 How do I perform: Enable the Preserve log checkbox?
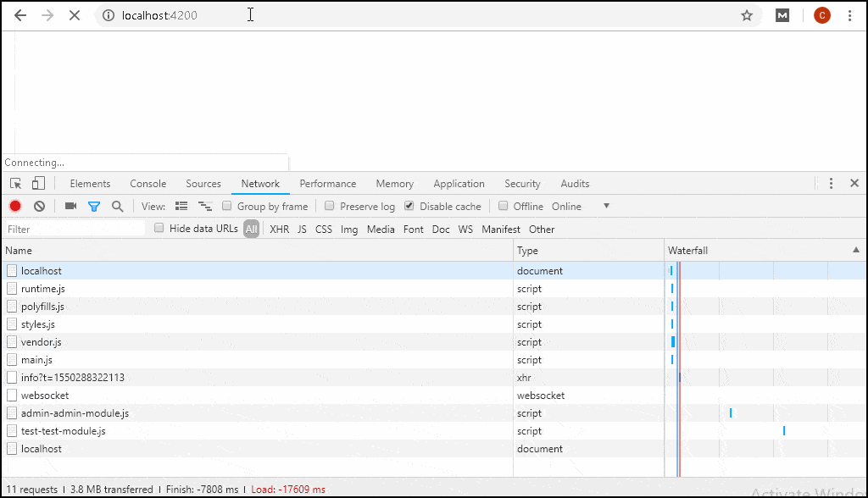click(x=330, y=206)
